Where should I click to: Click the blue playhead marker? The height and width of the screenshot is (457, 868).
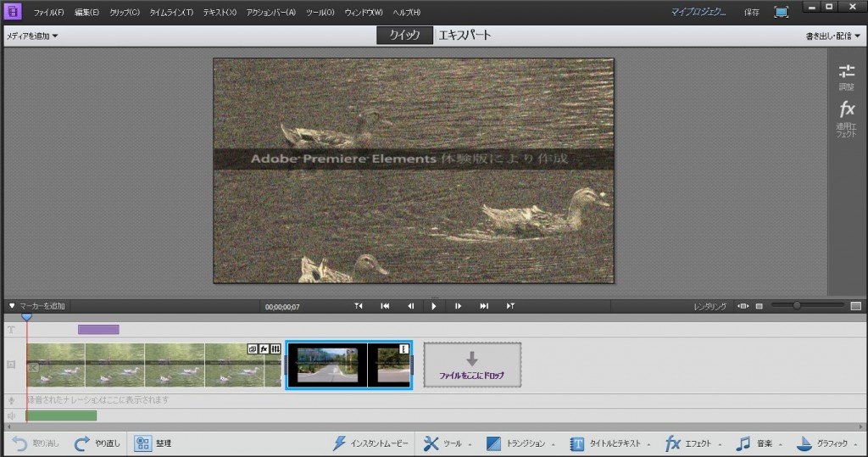(26, 317)
